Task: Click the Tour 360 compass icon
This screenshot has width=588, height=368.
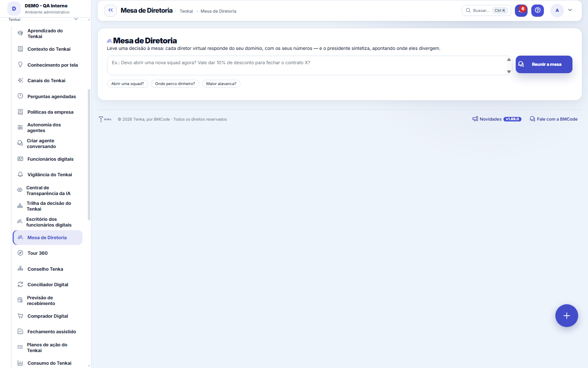Action: tap(20, 253)
